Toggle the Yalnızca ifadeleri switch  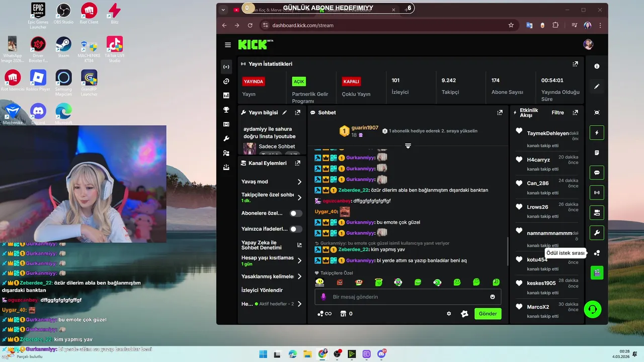tap(296, 229)
